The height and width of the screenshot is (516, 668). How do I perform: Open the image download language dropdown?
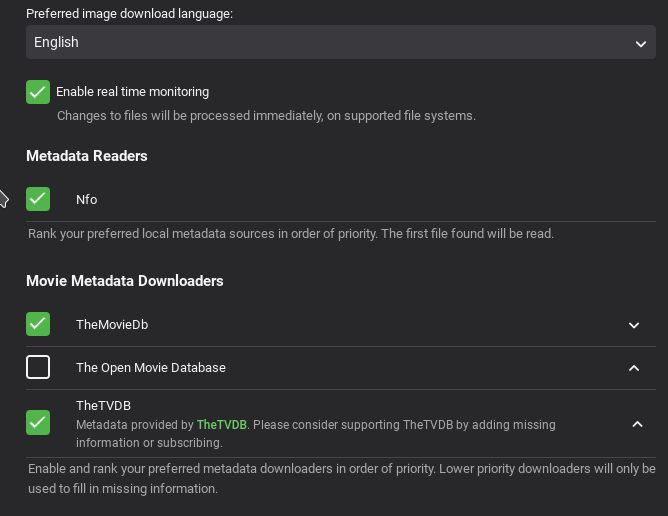(340, 42)
